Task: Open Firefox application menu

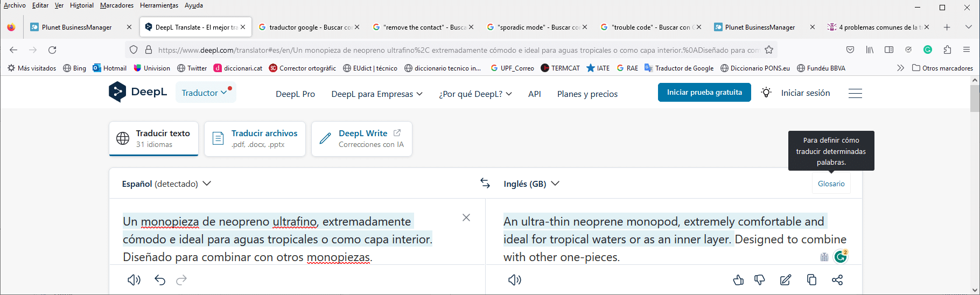Action: point(967,50)
